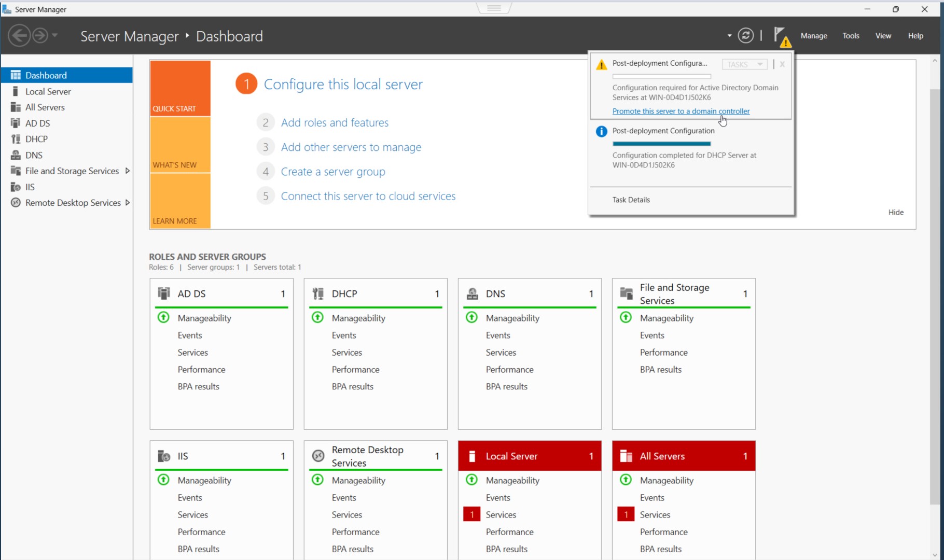Click the scroll down arrow at the bottom of the scrollbar

pyautogui.click(x=935, y=555)
